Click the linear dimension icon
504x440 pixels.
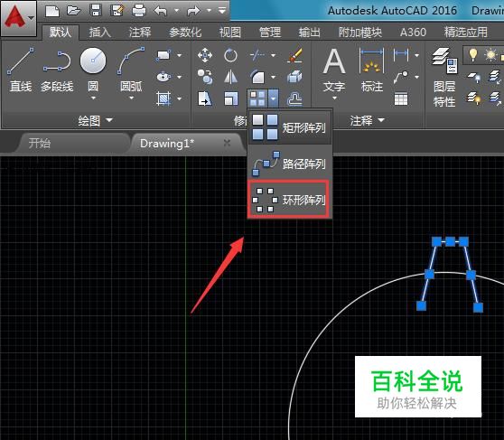(x=401, y=55)
